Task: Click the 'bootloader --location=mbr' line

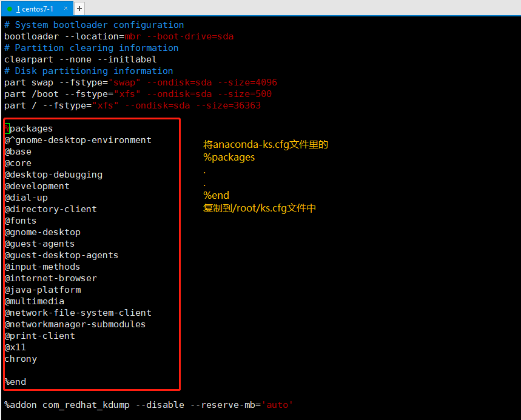Action: (x=119, y=36)
